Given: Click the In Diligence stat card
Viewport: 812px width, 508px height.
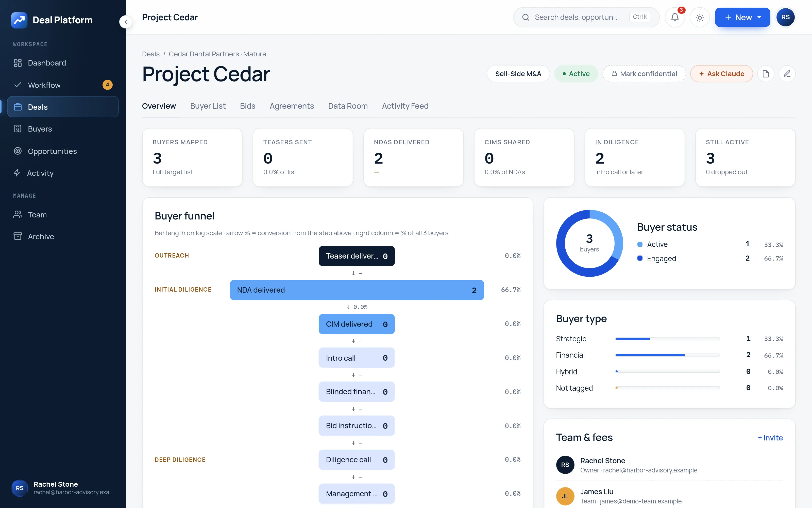Looking at the screenshot, I should (x=635, y=157).
